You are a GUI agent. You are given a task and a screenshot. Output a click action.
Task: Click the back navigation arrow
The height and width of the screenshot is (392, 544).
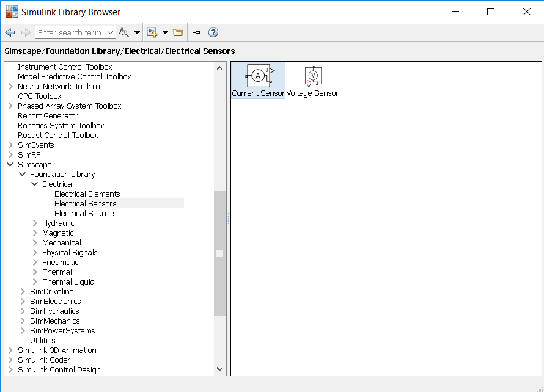(10, 32)
